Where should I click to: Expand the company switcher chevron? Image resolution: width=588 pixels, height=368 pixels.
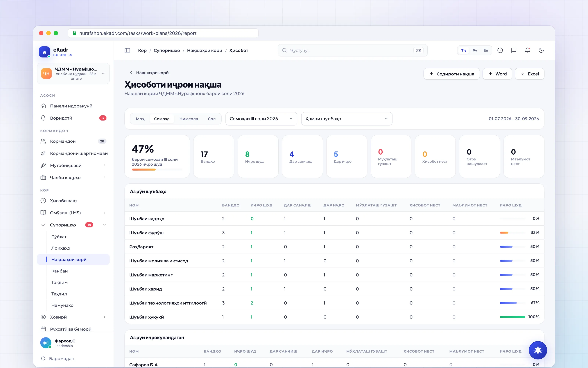pyautogui.click(x=103, y=73)
